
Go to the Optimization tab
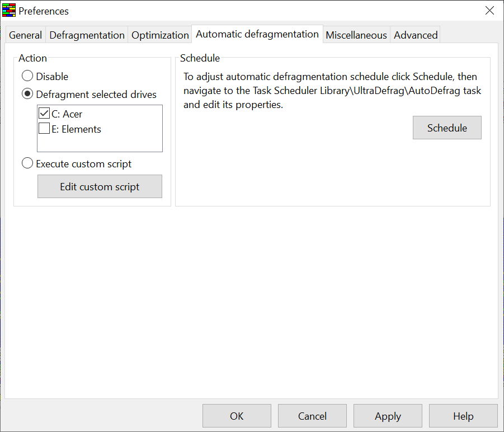tap(160, 35)
